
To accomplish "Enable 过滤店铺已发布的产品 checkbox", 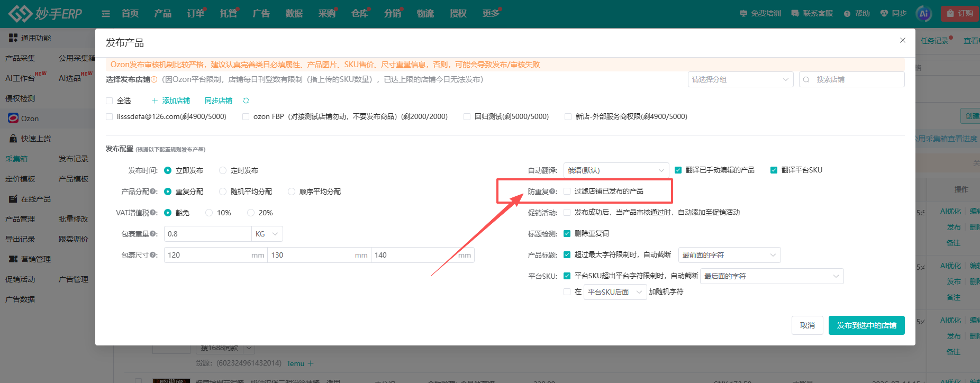I will coord(567,191).
